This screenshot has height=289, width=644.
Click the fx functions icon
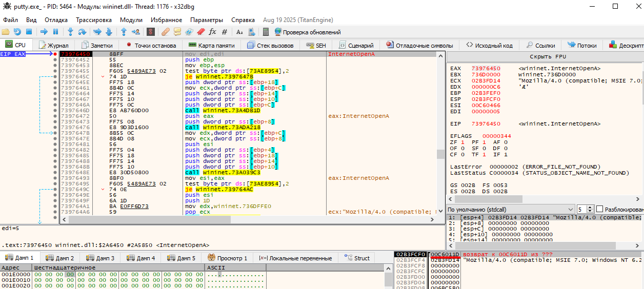(x=212, y=32)
